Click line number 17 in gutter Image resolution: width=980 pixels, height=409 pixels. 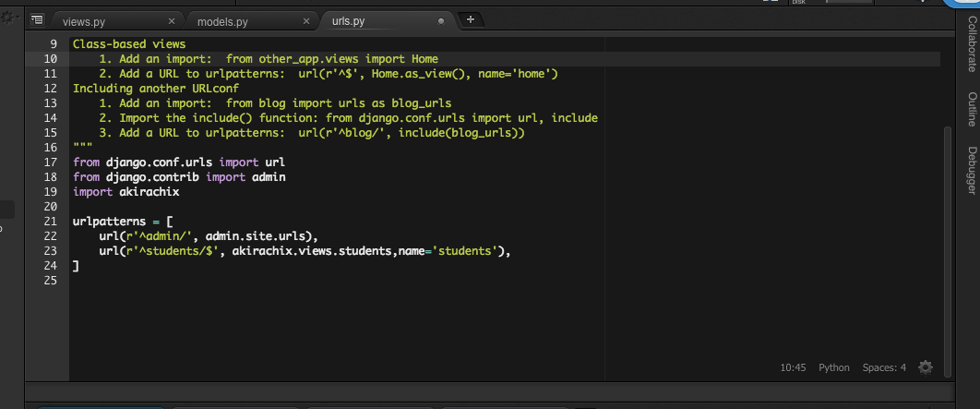51,162
